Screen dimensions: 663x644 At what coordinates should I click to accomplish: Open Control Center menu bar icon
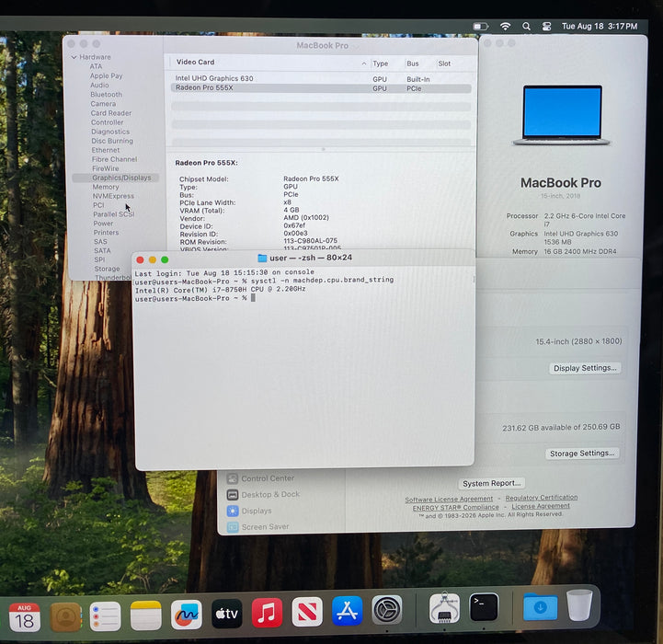[546, 27]
